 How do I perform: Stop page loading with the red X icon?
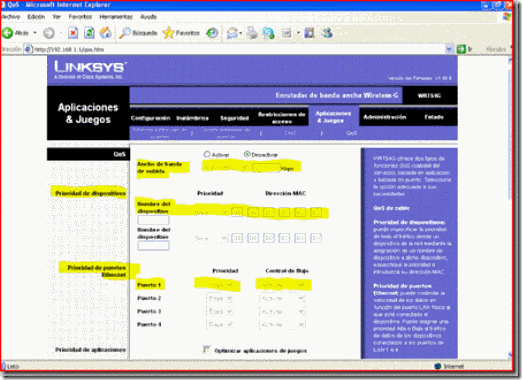pos(73,33)
